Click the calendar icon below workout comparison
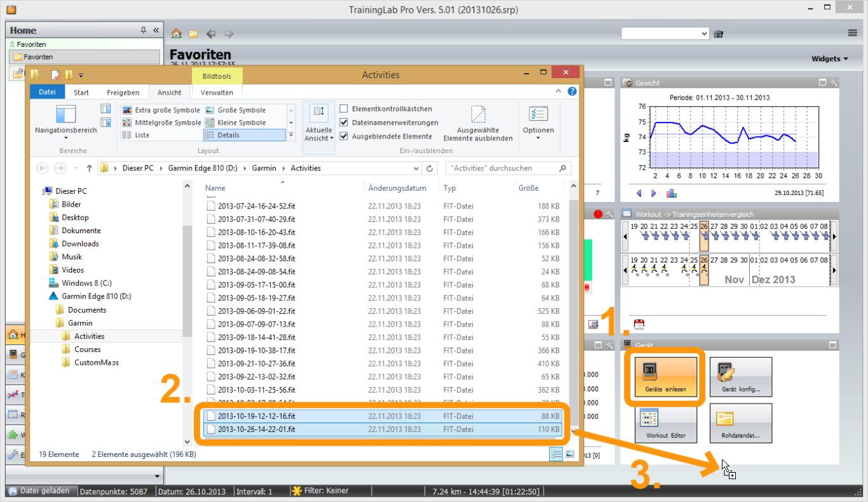The width and height of the screenshot is (868, 502). [639, 324]
